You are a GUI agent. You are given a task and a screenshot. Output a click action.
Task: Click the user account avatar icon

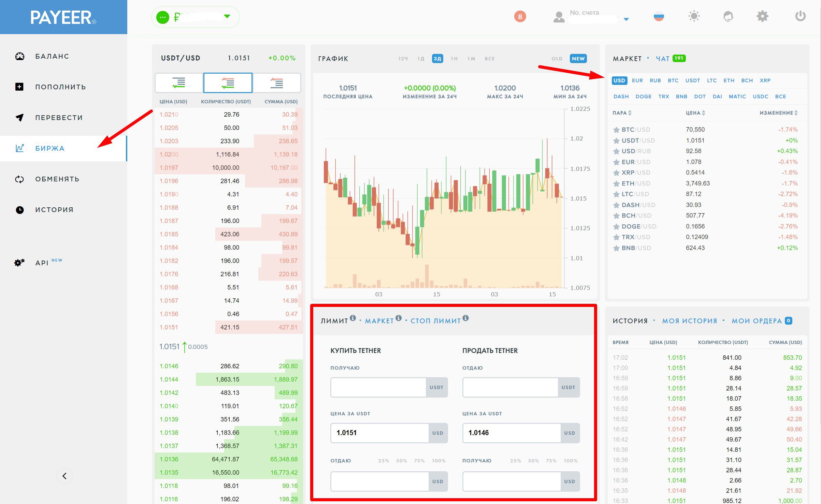(x=559, y=17)
